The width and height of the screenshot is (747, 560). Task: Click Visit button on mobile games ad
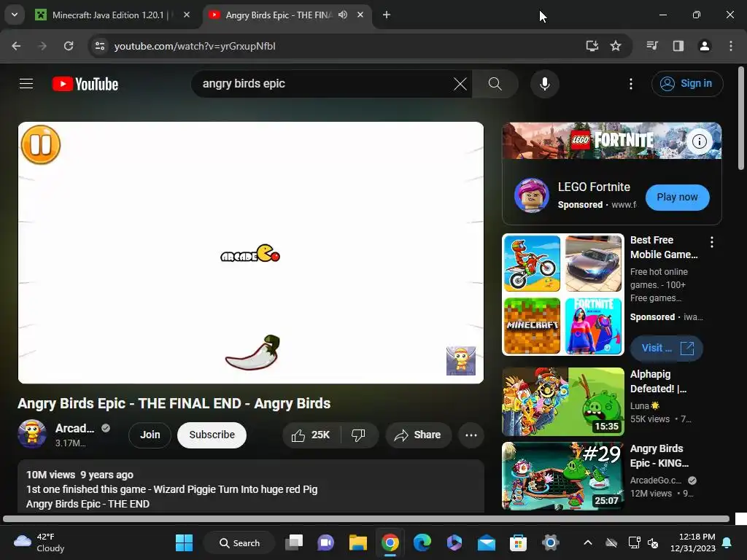click(x=667, y=348)
